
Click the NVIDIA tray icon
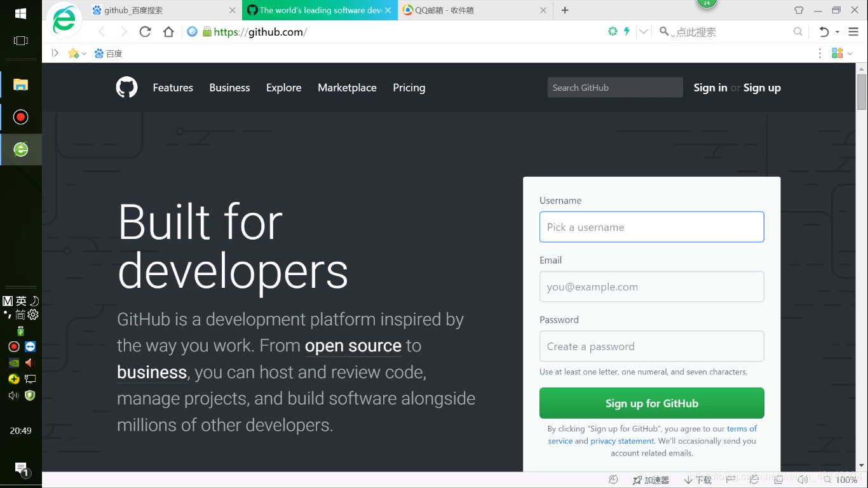(13, 363)
